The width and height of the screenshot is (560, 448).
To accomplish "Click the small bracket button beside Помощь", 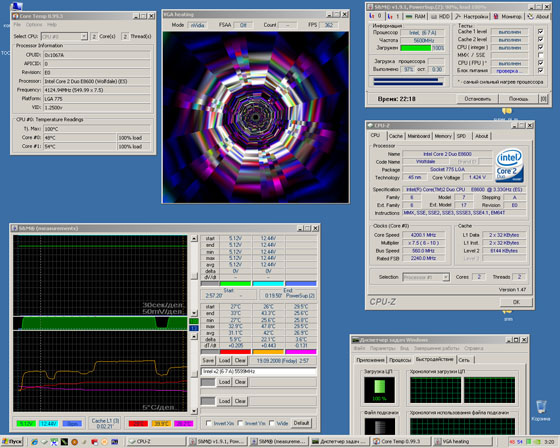I will click(x=543, y=99).
